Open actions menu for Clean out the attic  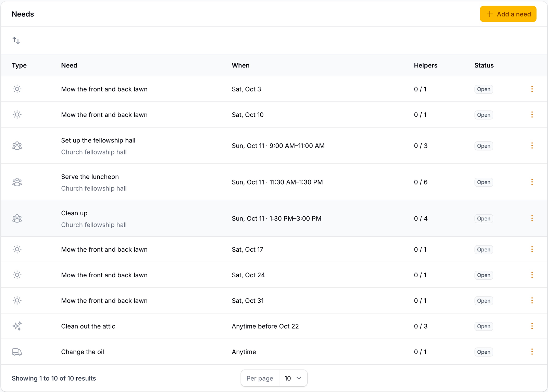pyautogui.click(x=532, y=326)
